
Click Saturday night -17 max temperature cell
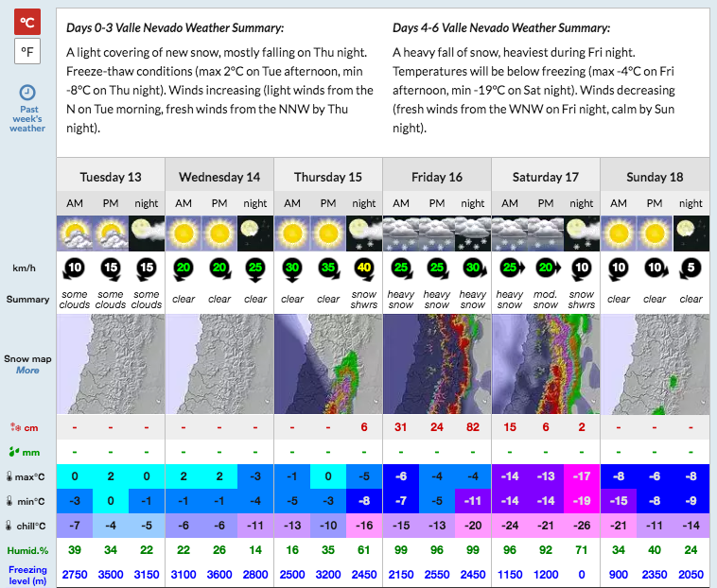582,476
